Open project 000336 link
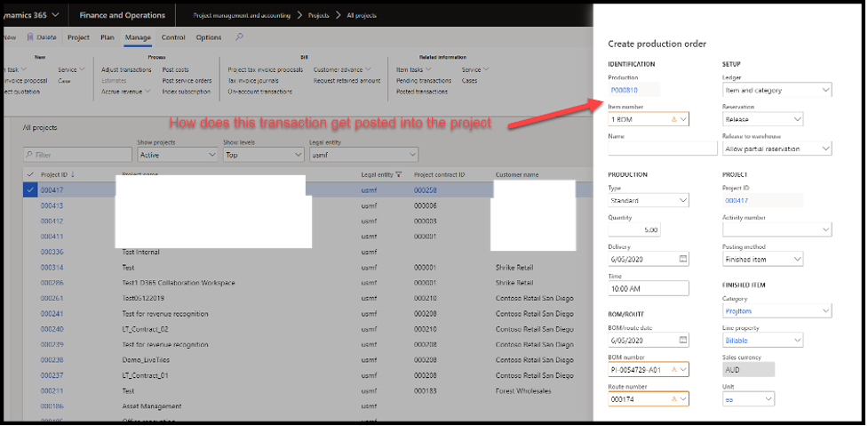The width and height of the screenshot is (868, 426). pos(52,252)
